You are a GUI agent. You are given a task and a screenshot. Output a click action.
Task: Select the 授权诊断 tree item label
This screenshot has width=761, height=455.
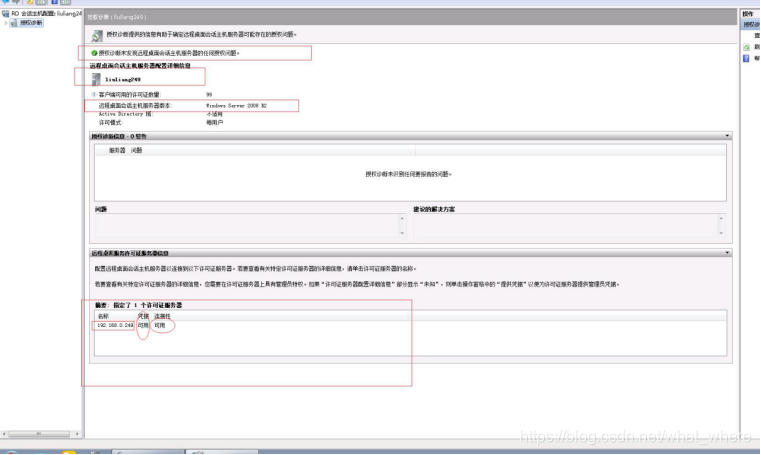click(31, 23)
